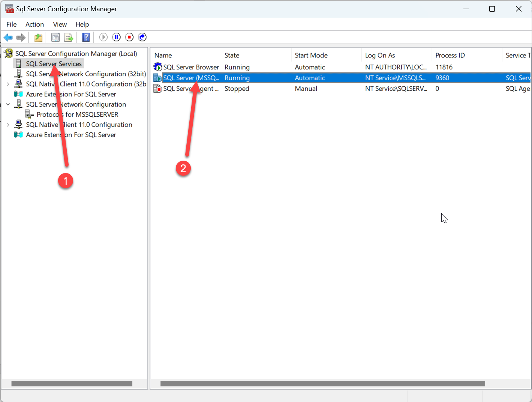Viewport: 532px width, 402px height.
Task: Click the Manual start mode cell
Action: coord(306,89)
